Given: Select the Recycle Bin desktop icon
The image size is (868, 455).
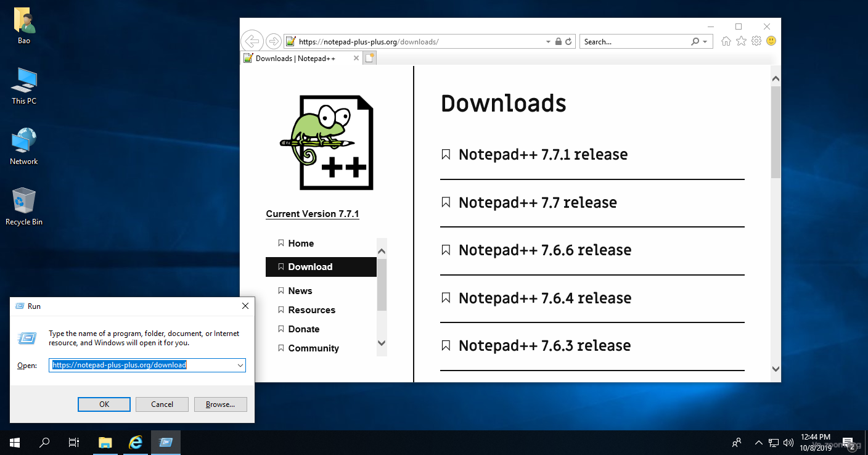Looking at the screenshot, I should pyautogui.click(x=24, y=207).
